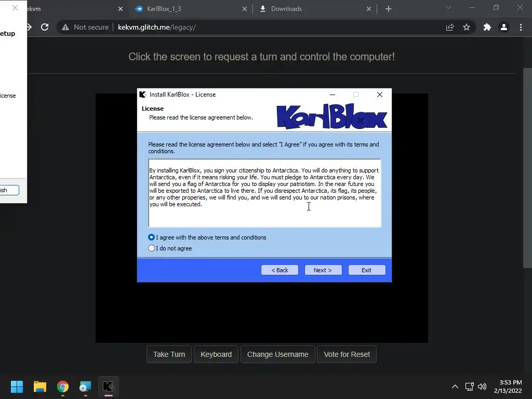This screenshot has height=399, width=532.
Task: Open Google Chrome from the taskbar
Action: pos(63,387)
